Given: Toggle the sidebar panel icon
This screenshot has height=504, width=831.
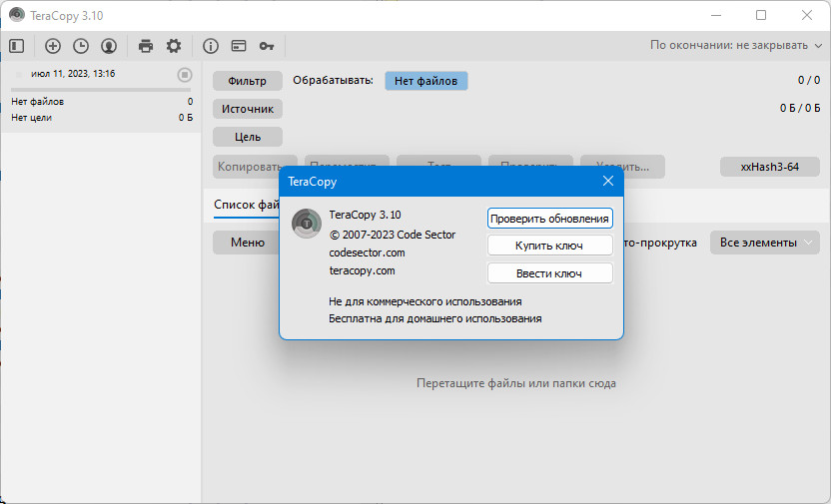Looking at the screenshot, I should [16, 46].
